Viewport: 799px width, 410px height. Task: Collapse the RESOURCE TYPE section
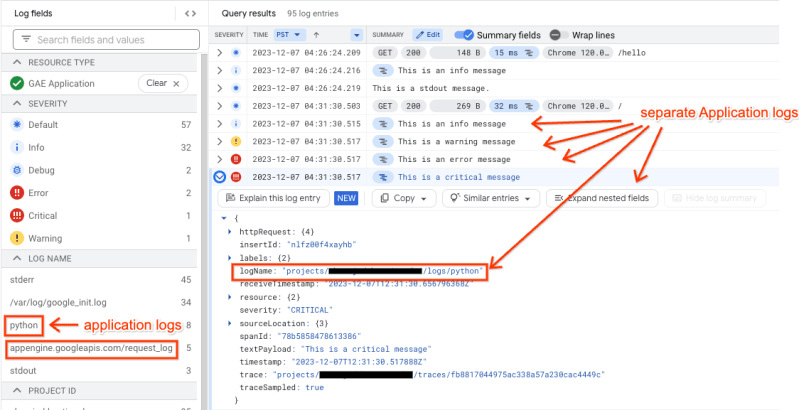[17, 63]
